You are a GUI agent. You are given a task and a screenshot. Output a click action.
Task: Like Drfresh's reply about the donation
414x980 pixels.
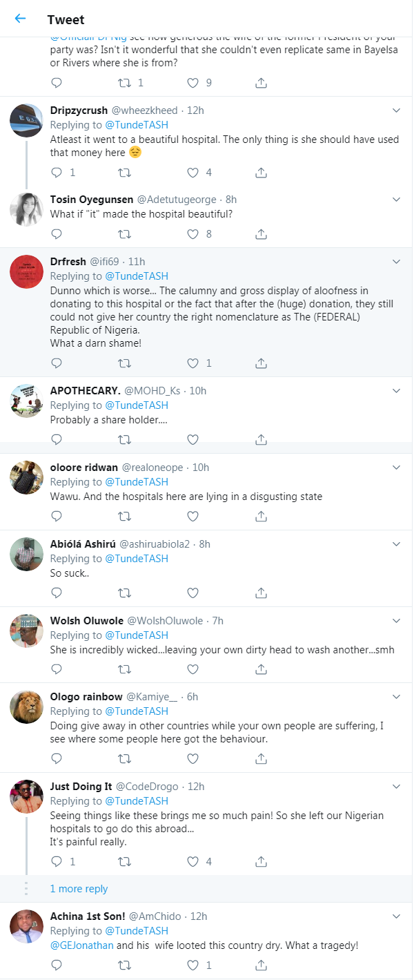point(193,363)
